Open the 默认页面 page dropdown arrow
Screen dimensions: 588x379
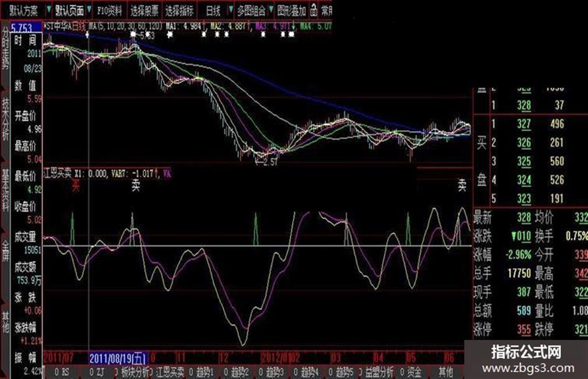point(89,9)
